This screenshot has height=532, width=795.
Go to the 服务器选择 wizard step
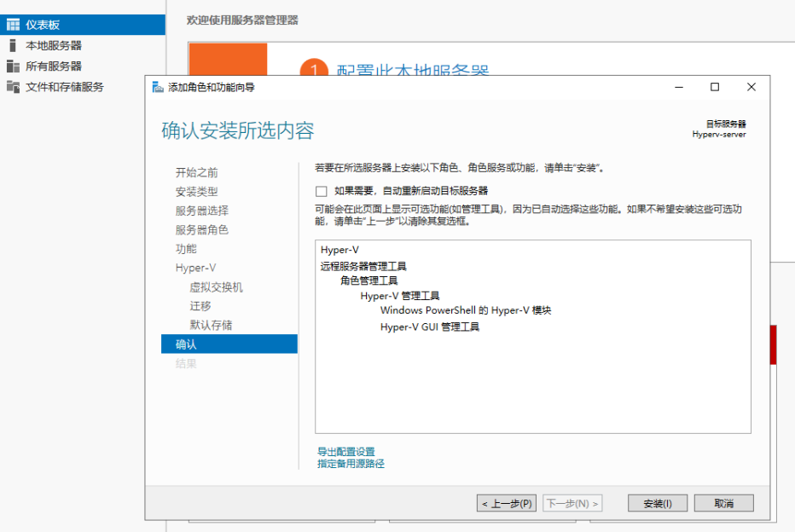[202, 211]
